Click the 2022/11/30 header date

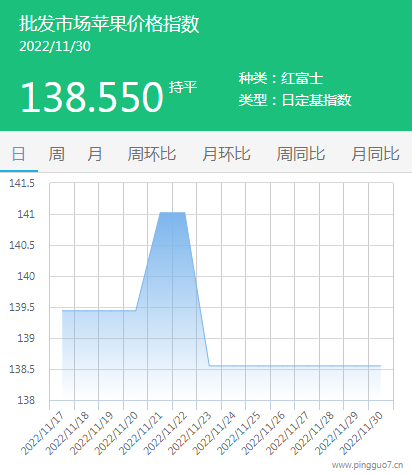click(55, 46)
